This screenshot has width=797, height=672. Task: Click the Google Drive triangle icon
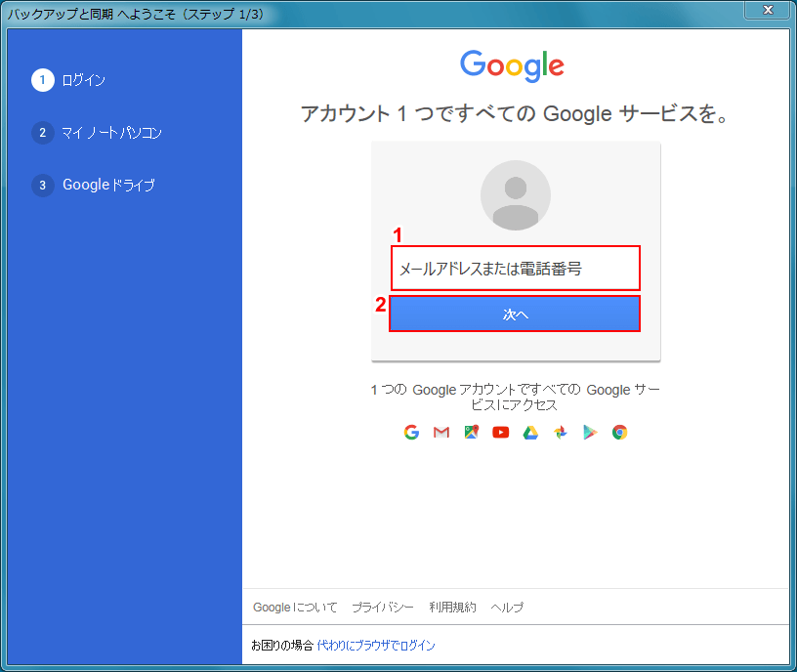click(530, 433)
